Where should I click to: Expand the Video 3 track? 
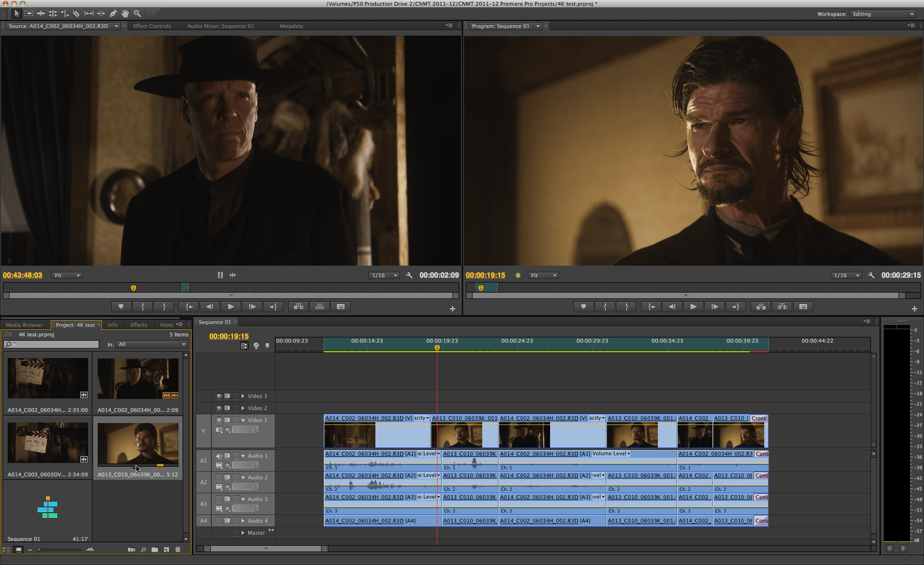243,396
